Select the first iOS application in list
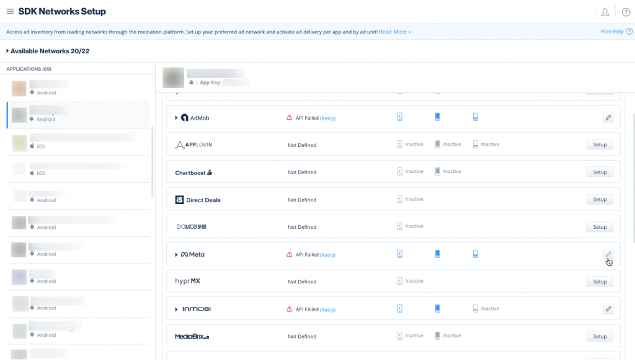Screen dimensions: 635x364 [78, 142]
